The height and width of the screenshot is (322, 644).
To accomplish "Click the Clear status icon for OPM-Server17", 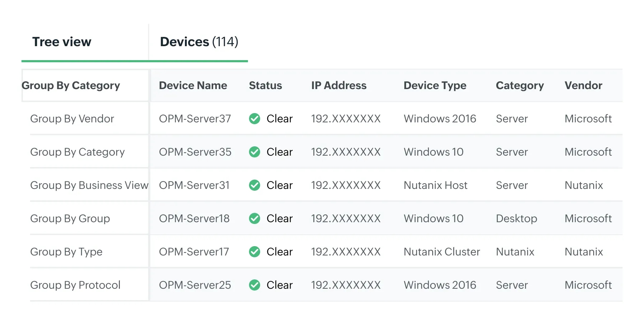I will [255, 252].
